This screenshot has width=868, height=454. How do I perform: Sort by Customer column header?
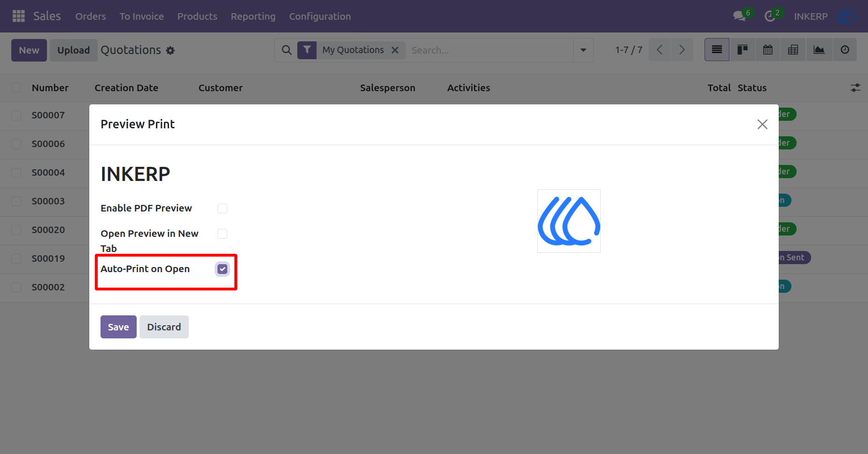pyautogui.click(x=221, y=88)
